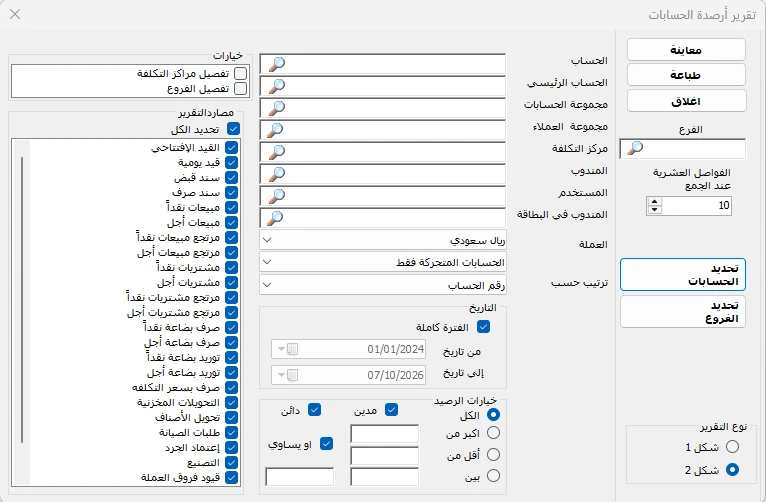Viewport: 766px width, 502px height.
Task: Open lookup magnifier for مجموعة العملاء field
Action: (x=275, y=130)
